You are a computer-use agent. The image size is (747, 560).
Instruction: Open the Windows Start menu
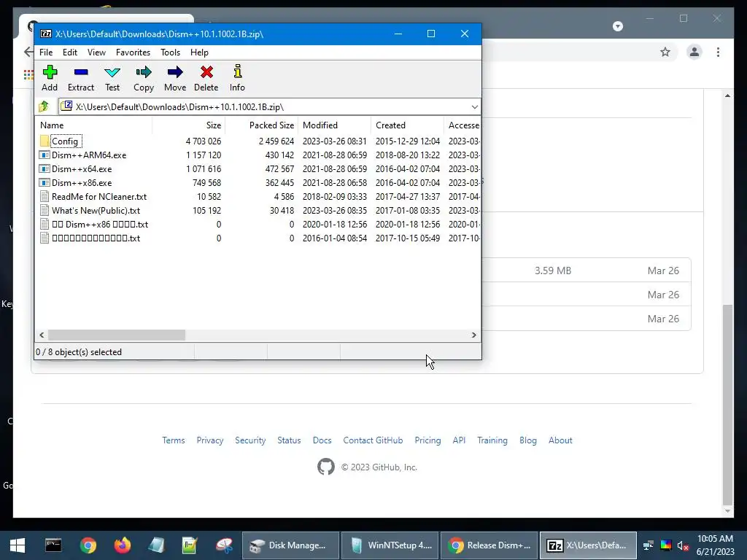point(18,545)
